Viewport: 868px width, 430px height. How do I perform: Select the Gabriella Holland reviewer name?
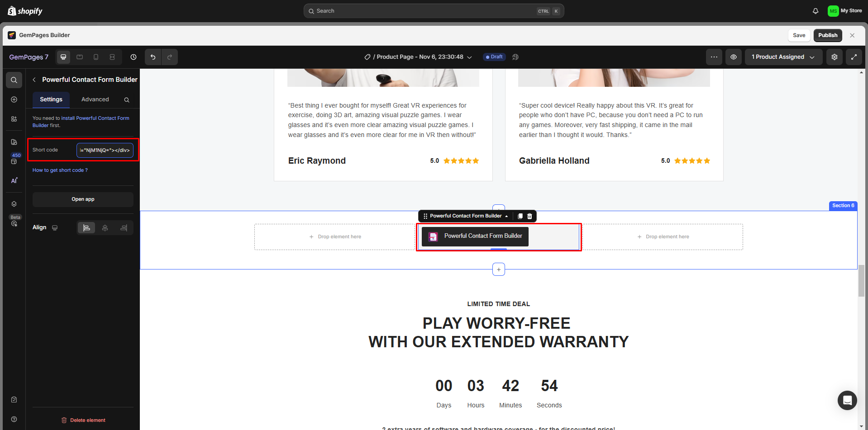click(554, 161)
